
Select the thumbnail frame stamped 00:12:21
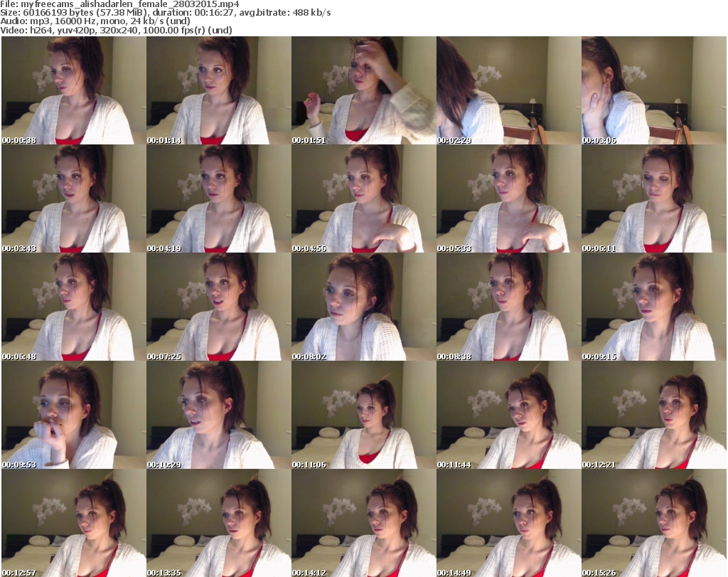(x=654, y=415)
